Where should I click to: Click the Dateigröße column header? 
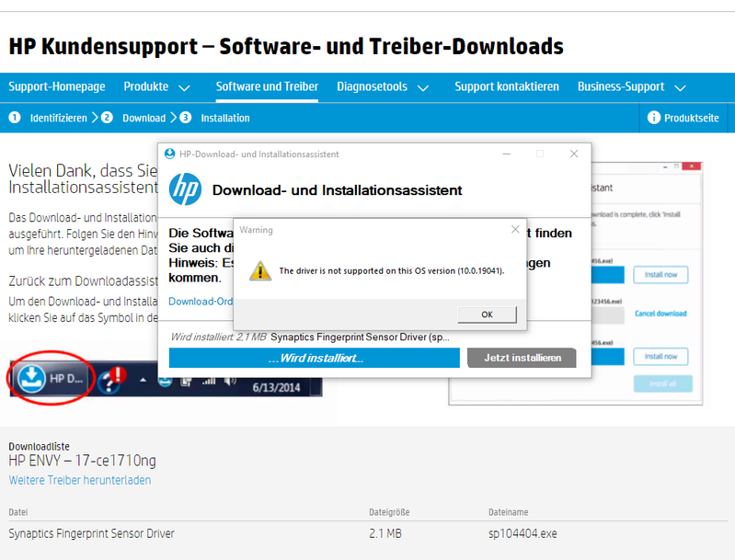click(389, 512)
